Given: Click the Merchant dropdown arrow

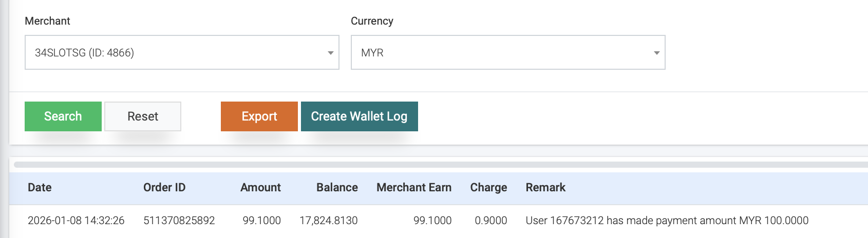Looking at the screenshot, I should [330, 53].
